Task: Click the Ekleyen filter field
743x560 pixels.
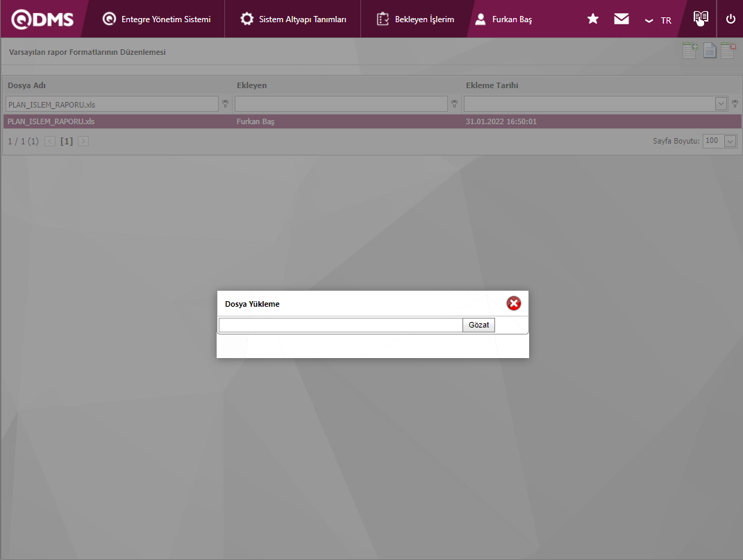Action: coord(341,104)
